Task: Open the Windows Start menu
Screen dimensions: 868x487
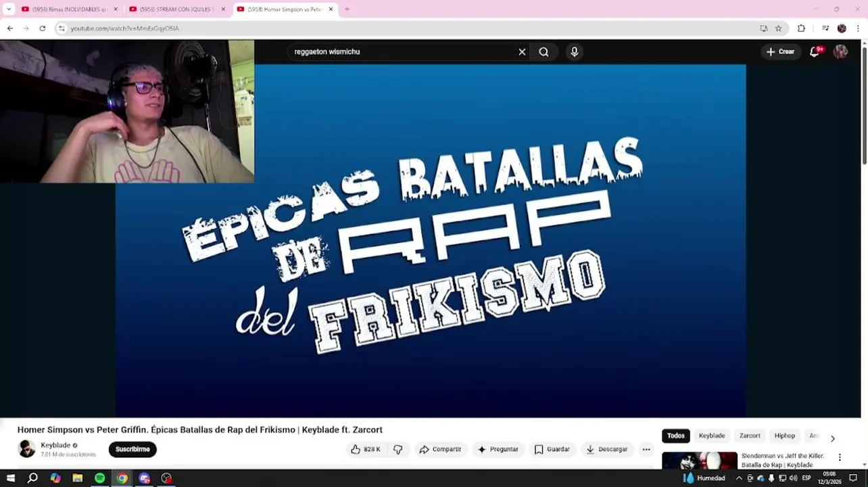Action: 10,478
